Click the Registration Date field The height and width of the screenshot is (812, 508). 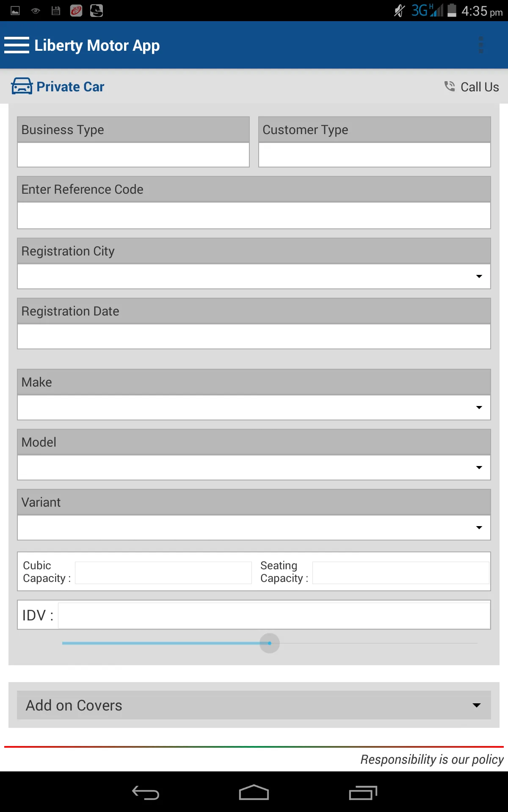point(254,337)
